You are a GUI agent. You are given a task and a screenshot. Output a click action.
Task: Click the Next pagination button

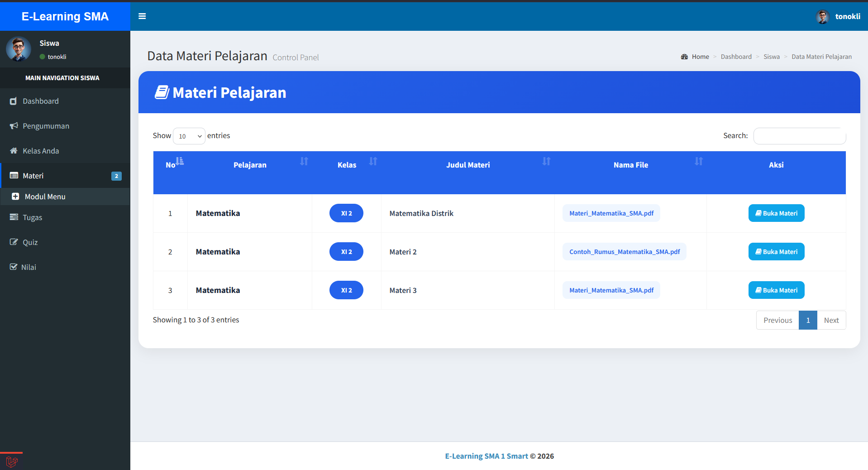[x=831, y=320]
